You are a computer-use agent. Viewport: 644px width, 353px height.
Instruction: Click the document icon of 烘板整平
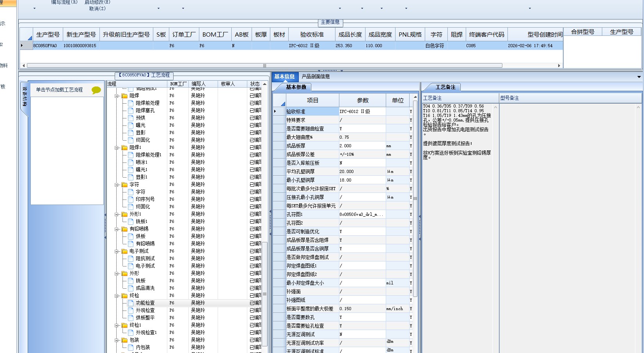coord(131,318)
